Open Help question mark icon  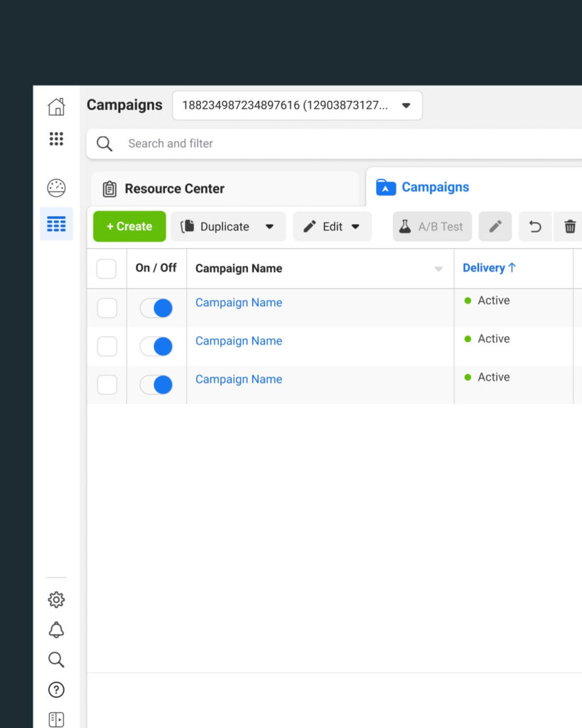[56, 690]
